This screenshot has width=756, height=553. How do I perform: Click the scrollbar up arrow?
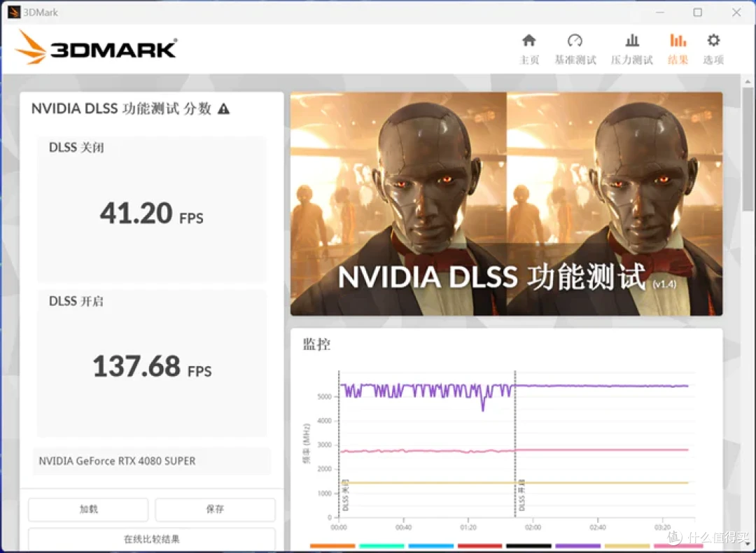(x=748, y=81)
